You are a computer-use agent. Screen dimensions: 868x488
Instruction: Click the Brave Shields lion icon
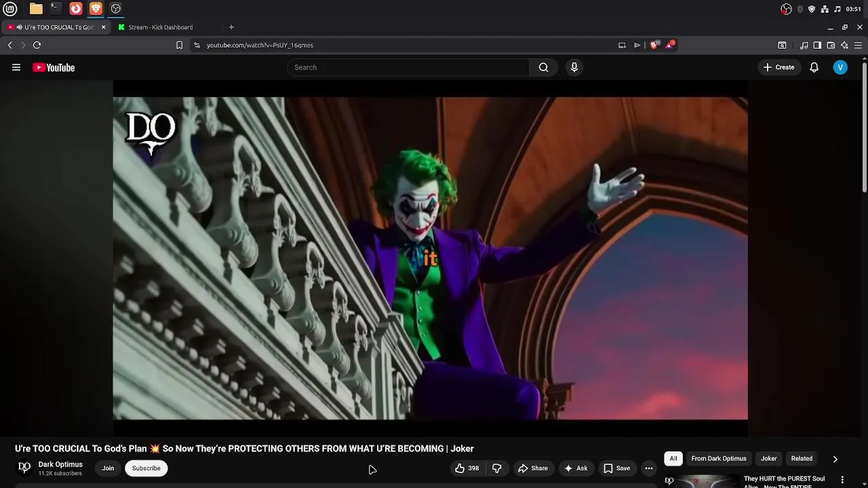click(654, 45)
